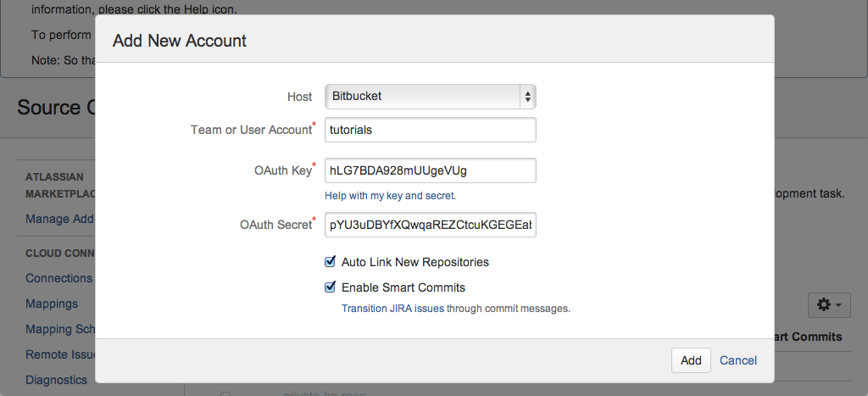Click the Add New Account dialog title
The image size is (868, 396).
point(180,41)
